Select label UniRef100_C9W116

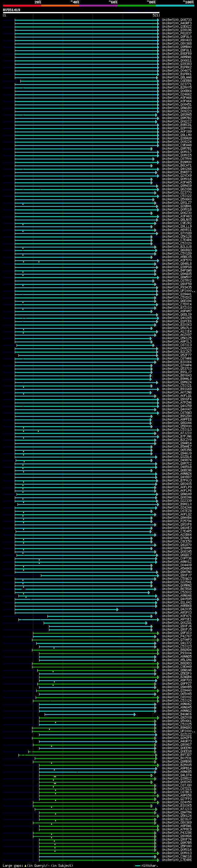[177, 857]
